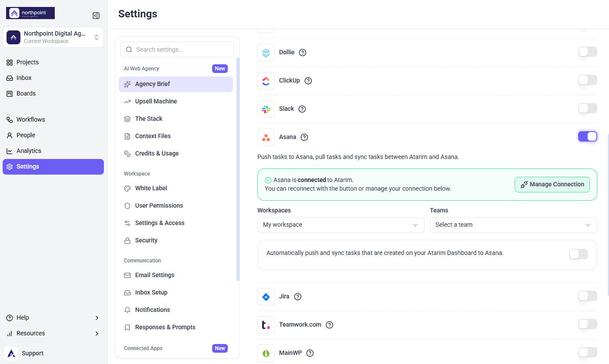Open Responses & Prompts settings

pos(176,327)
